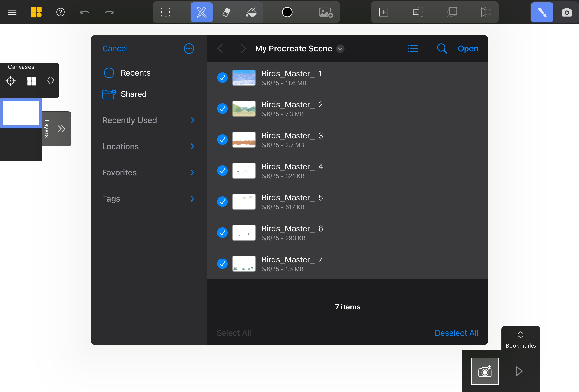Click Deselect All
579x392 pixels.
click(x=456, y=333)
